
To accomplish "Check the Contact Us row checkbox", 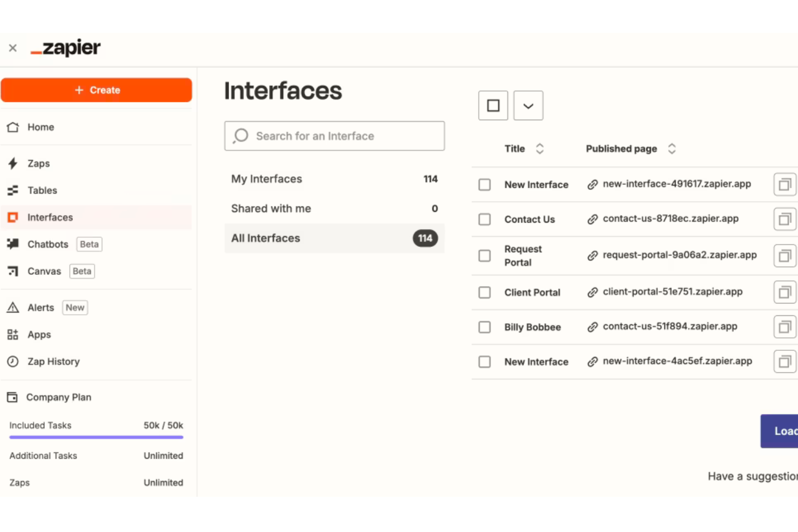I will 485,219.
